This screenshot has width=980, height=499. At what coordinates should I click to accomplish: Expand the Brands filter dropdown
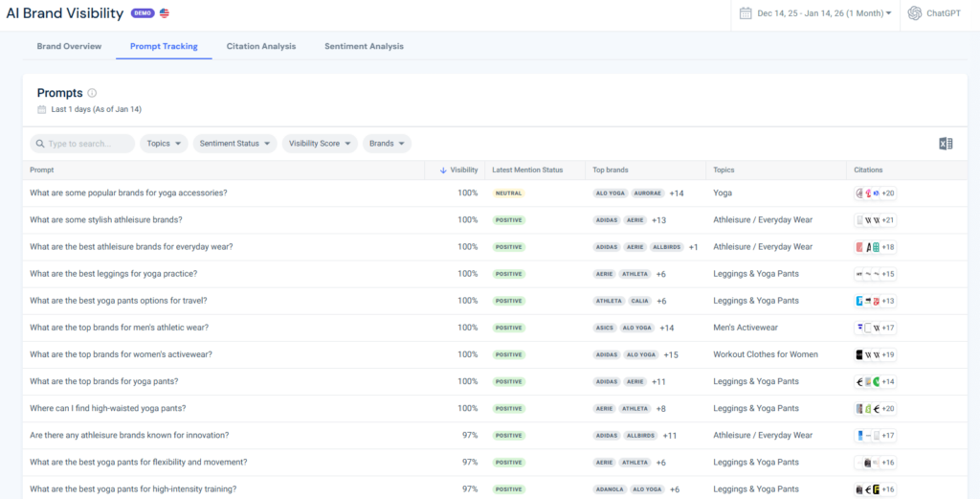[x=387, y=144]
